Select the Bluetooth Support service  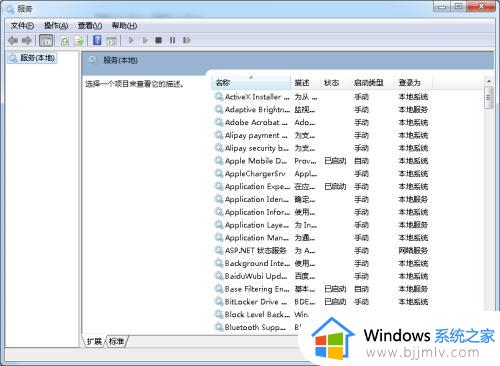pyautogui.click(x=258, y=327)
